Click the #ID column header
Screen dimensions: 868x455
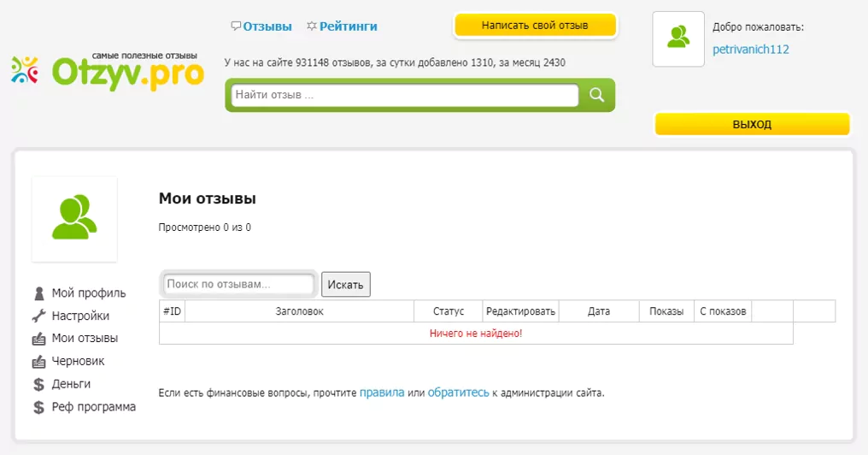(173, 311)
